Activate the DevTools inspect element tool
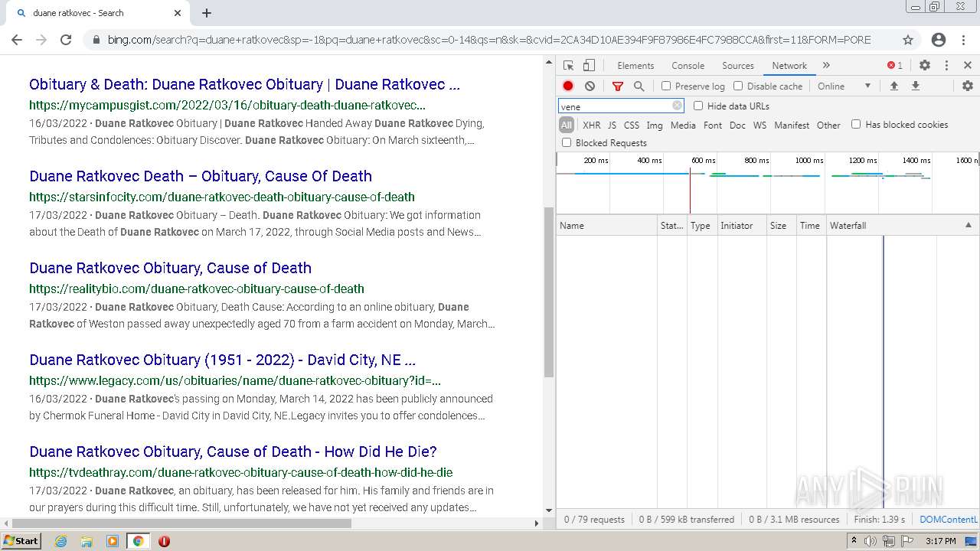This screenshot has width=980, height=551. [568, 66]
